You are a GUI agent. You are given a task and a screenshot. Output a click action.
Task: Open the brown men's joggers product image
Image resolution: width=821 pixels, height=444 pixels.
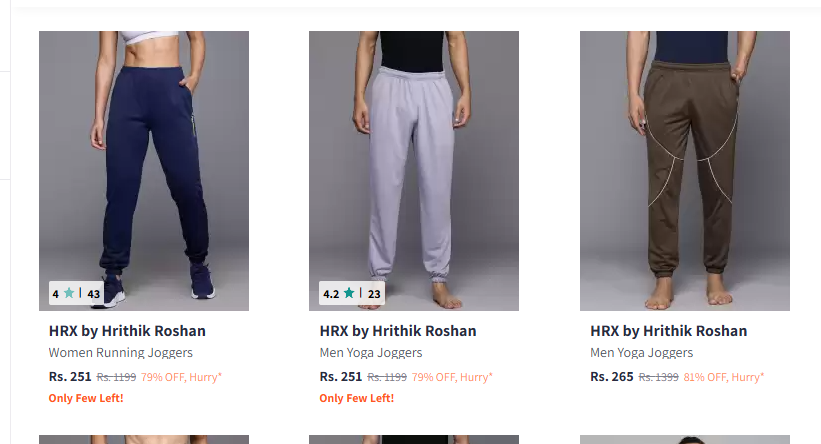click(x=685, y=170)
